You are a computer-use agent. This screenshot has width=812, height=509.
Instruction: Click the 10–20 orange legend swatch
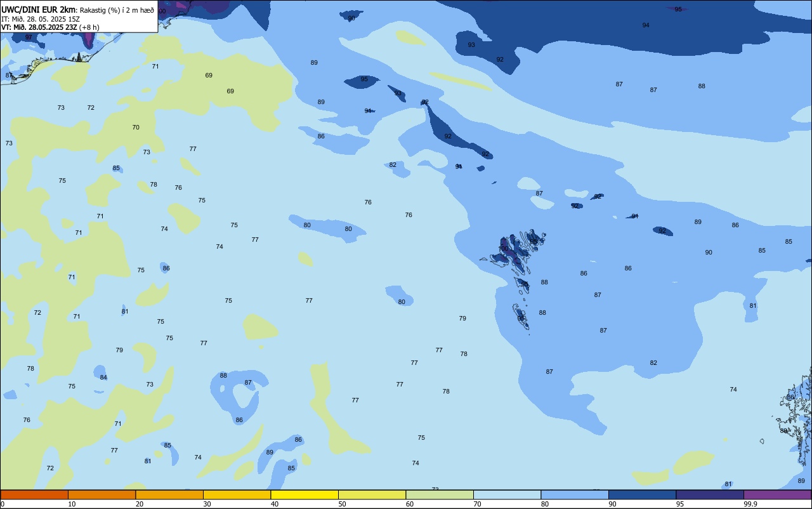[101, 494]
